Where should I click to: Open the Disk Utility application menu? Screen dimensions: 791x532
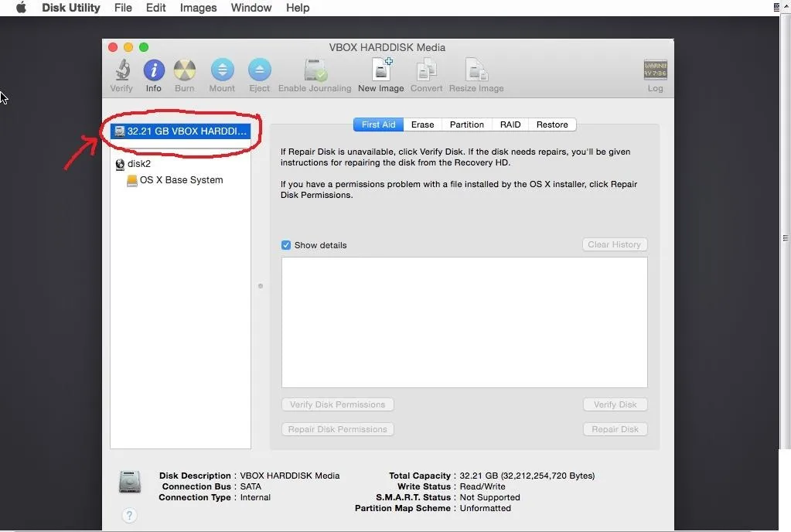pyautogui.click(x=70, y=8)
